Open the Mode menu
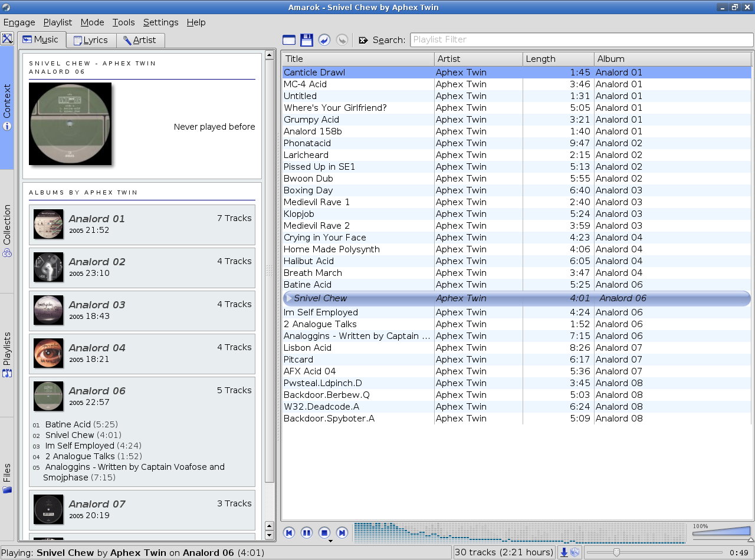 (92, 22)
